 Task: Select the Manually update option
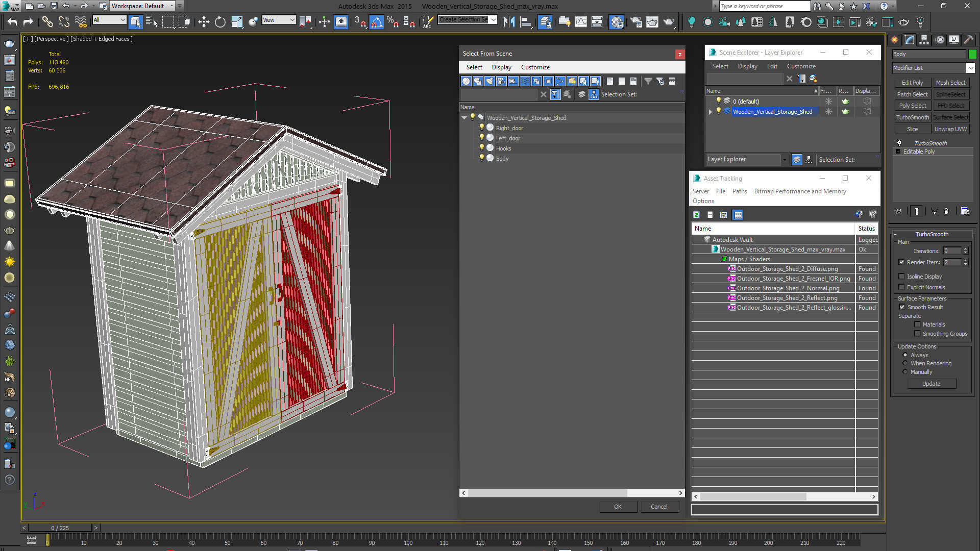905,372
